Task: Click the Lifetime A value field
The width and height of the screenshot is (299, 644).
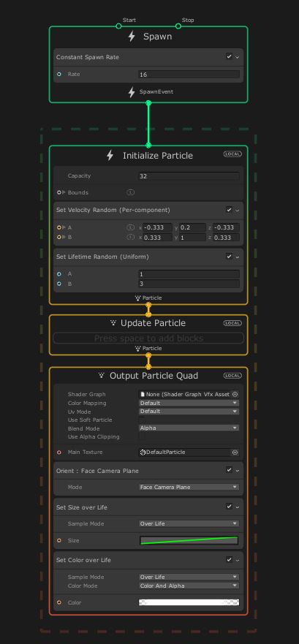Action: coord(189,274)
